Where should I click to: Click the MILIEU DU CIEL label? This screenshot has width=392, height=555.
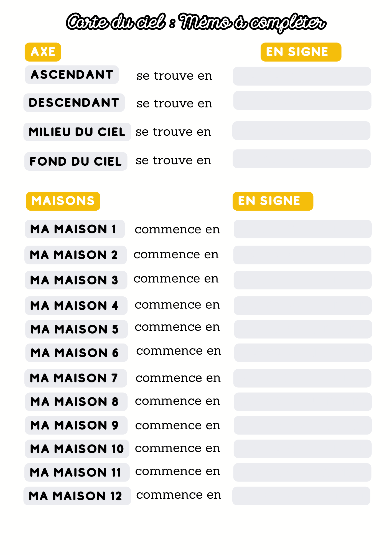pos(77,132)
